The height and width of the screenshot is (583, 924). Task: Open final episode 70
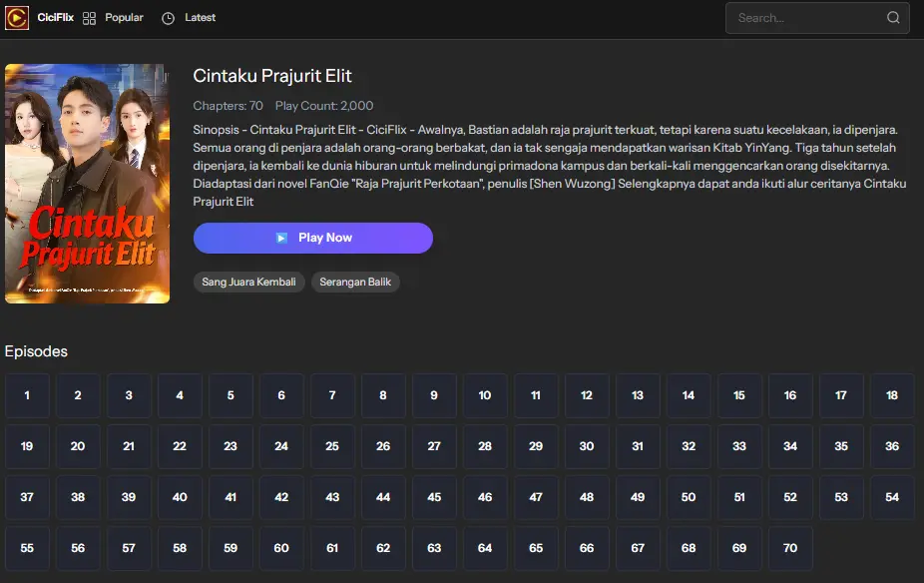pos(790,548)
